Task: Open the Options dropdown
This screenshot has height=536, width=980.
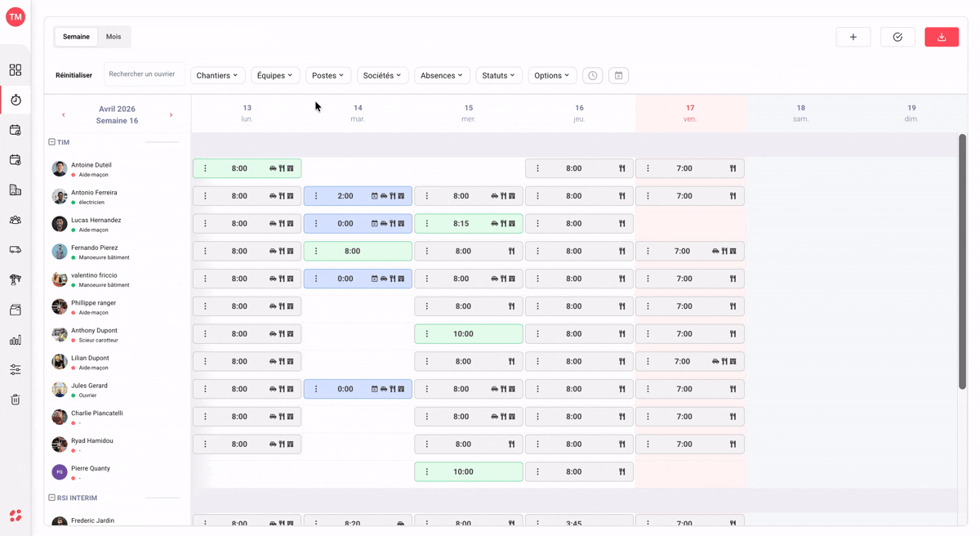Action: point(552,75)
